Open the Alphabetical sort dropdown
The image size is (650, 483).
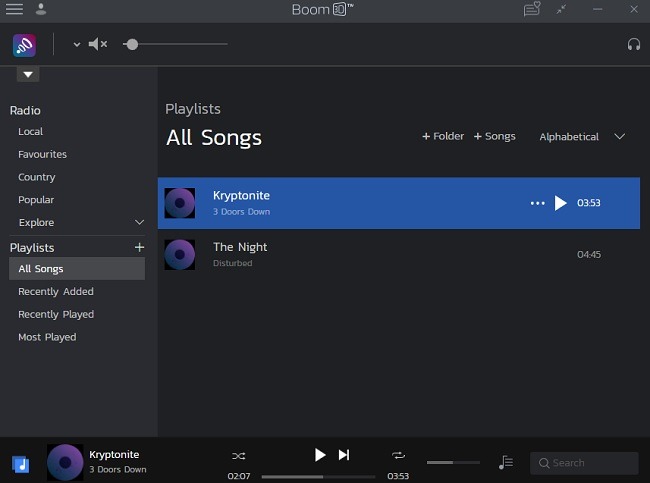[582, 137]
